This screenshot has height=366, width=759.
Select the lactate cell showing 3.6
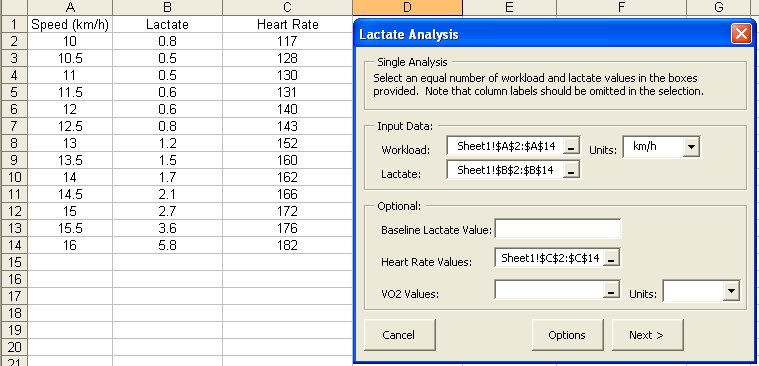click(167, 228)
